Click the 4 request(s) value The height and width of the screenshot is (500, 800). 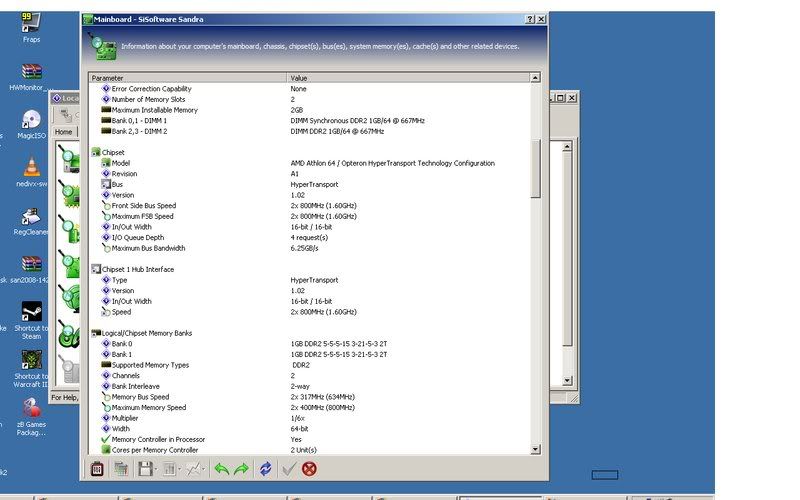coord(309,237)
